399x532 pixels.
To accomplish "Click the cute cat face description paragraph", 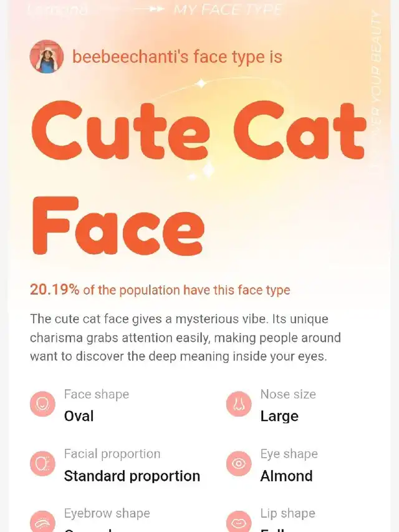I will pos(185,337).
